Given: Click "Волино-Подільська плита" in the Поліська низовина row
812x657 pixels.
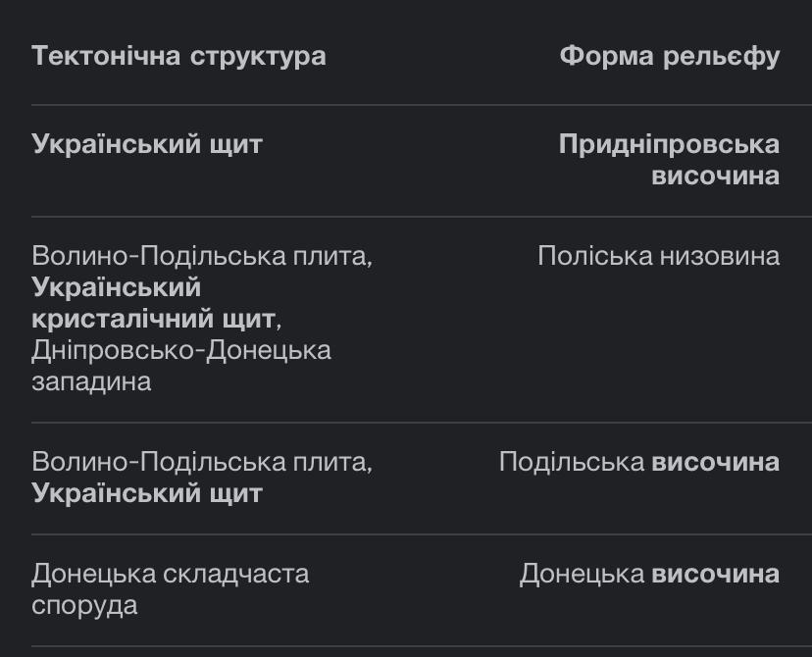Looking at the screenshot, I should (x=201, y=256).
